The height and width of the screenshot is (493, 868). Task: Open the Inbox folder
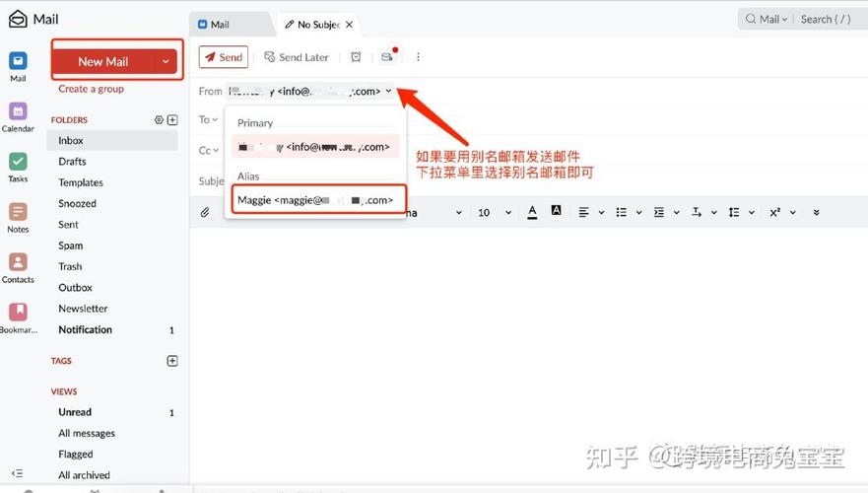click(x=112, y=141)
